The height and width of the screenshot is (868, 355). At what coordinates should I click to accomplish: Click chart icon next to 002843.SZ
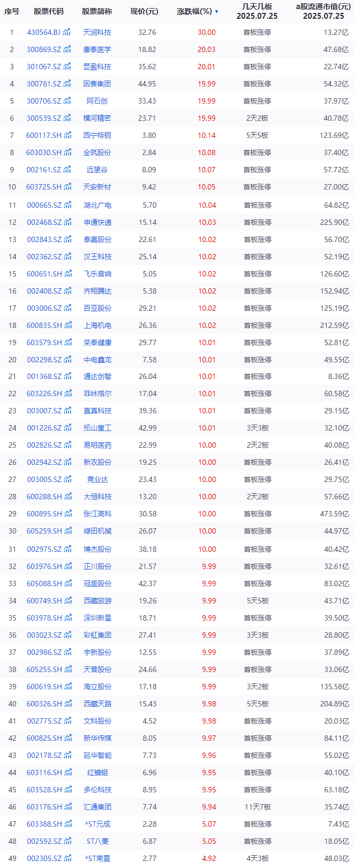click(68, 239)
